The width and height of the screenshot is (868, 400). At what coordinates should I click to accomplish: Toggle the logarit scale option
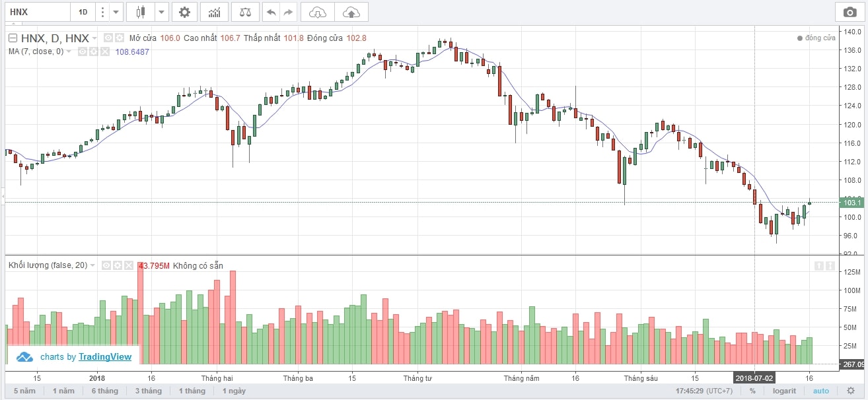[783, 391]
